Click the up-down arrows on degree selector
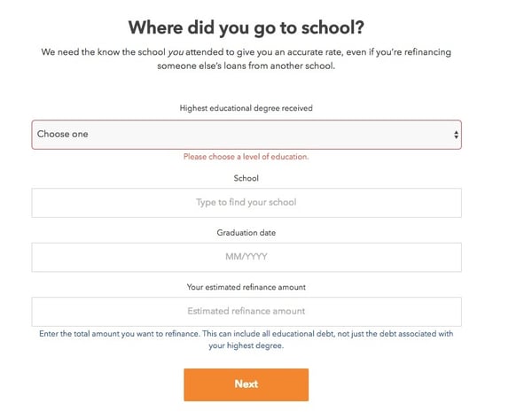532x419 pixels. click(456, 135)
